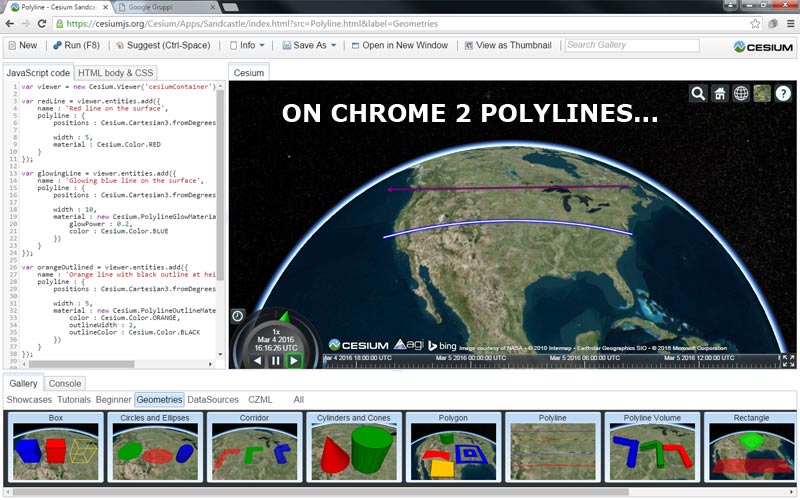Click the 'var redLine' code line
Image resolution: width=800 pixels, height=500 pixels.
pos(91,101)
